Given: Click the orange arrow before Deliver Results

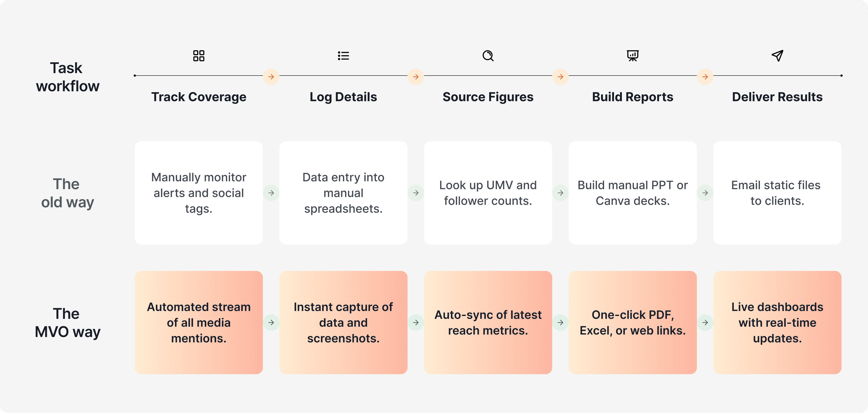Looking at the screenshot, I should [705, 77].
